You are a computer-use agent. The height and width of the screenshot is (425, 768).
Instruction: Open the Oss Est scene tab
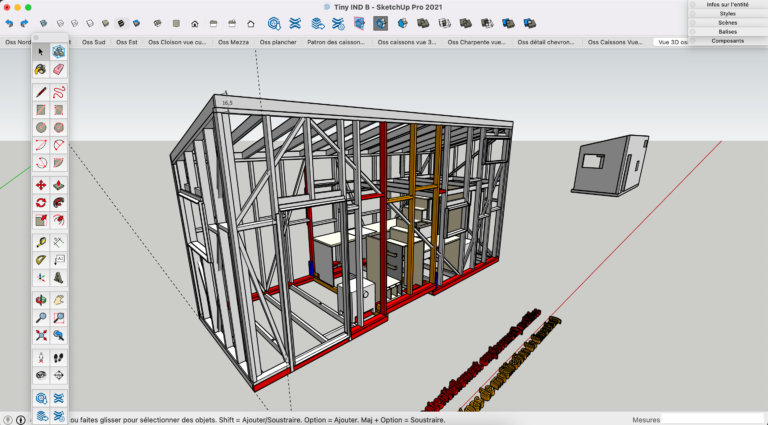[127, 42]
